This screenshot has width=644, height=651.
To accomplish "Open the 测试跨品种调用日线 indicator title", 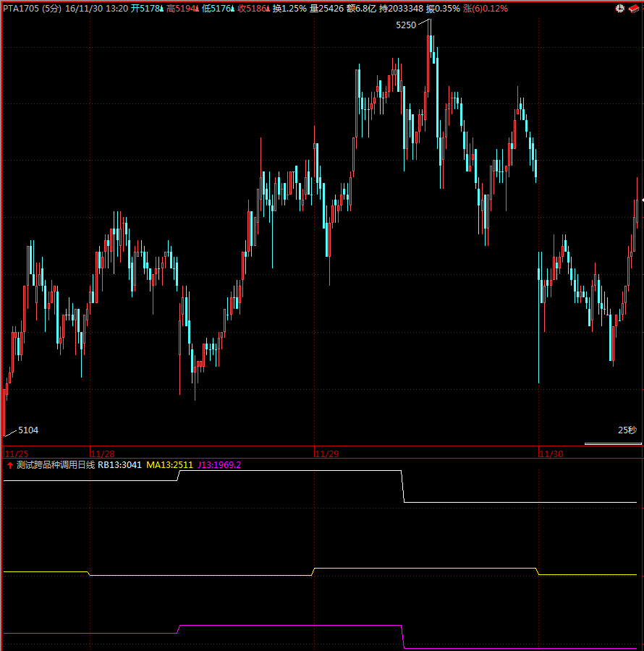I will (x=56, y=465).
